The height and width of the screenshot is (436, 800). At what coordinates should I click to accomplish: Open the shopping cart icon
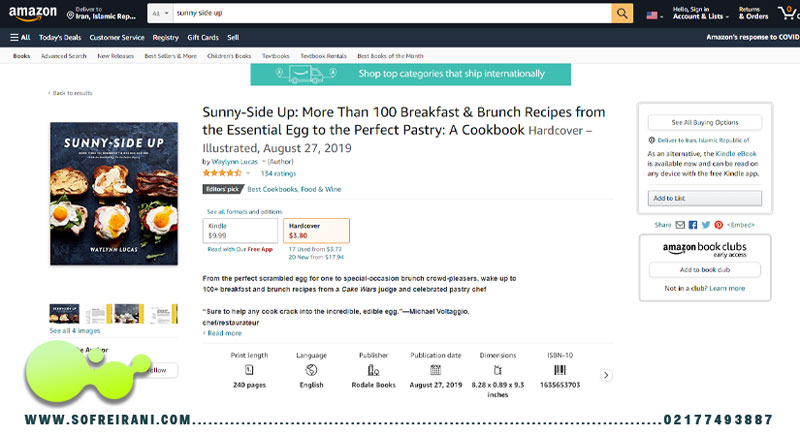(788, 13)
